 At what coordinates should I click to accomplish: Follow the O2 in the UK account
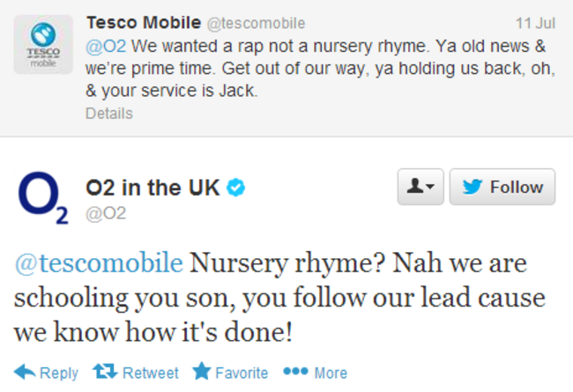click(x=502, y=187)
